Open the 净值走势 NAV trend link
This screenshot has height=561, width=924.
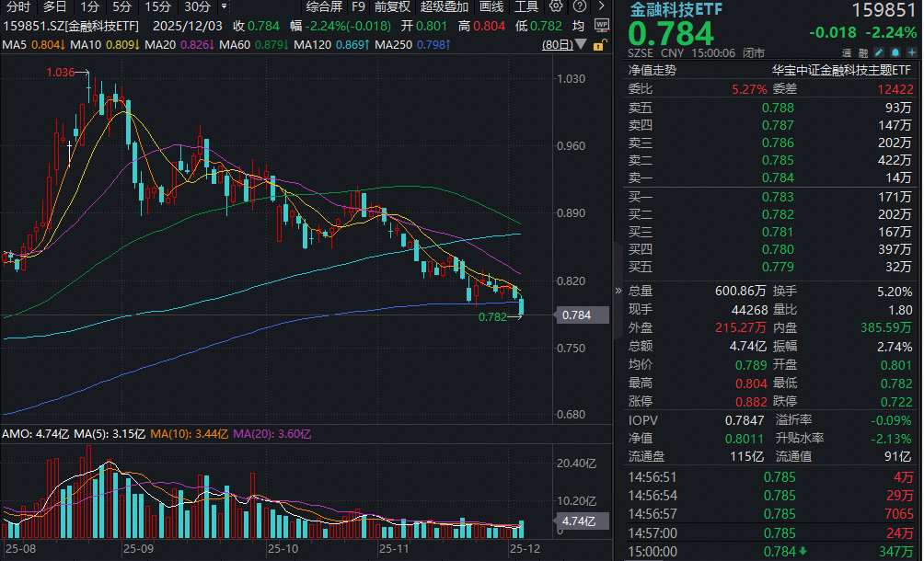click(x=652, y=69)
